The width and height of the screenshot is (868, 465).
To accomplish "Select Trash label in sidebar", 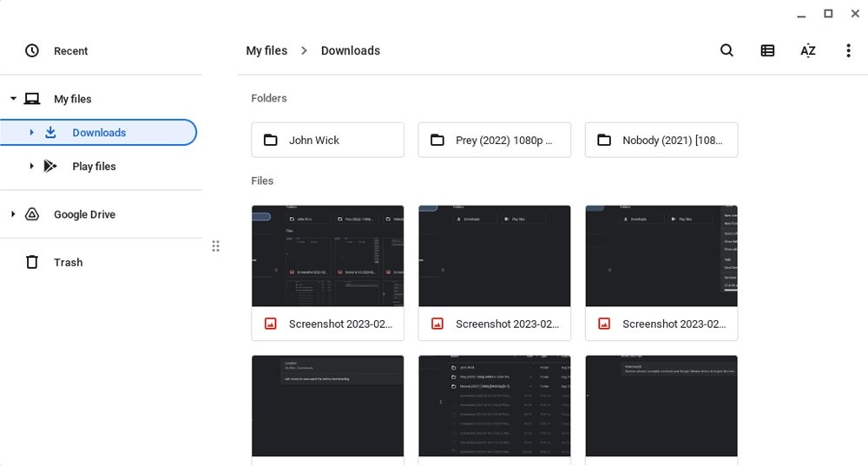I will click(68, 262).
